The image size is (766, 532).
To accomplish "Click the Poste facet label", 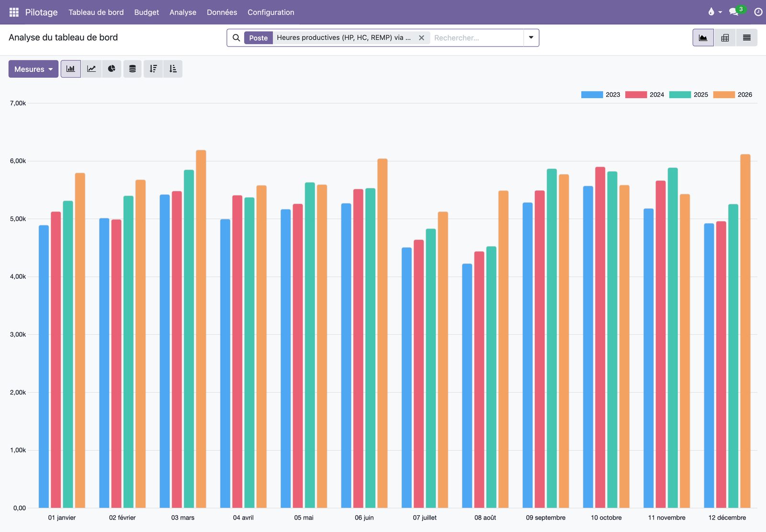I will (259, 38).
